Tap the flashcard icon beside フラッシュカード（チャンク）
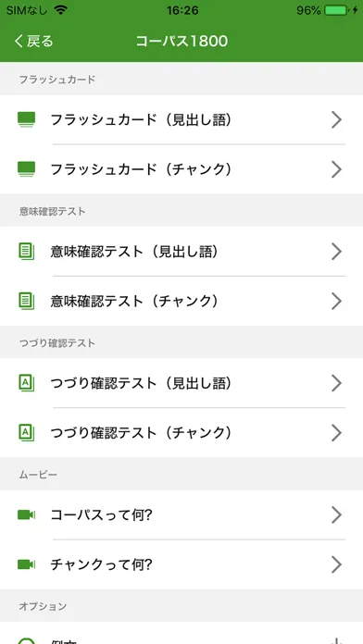 coord(26,169)
